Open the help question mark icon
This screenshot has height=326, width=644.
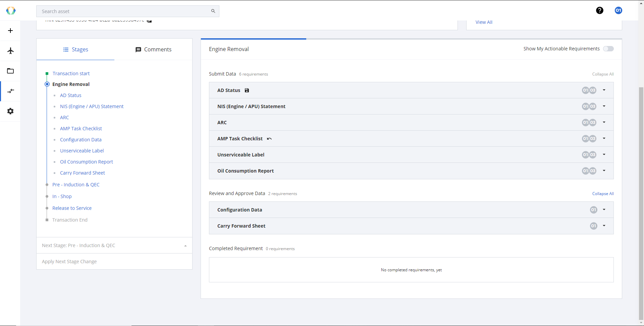pos(600,10)
